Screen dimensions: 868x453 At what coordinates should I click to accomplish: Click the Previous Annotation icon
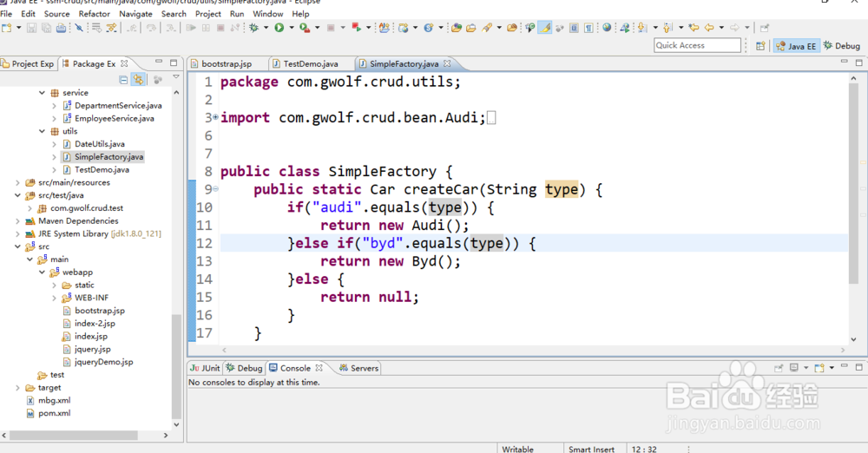pos(667,28)
